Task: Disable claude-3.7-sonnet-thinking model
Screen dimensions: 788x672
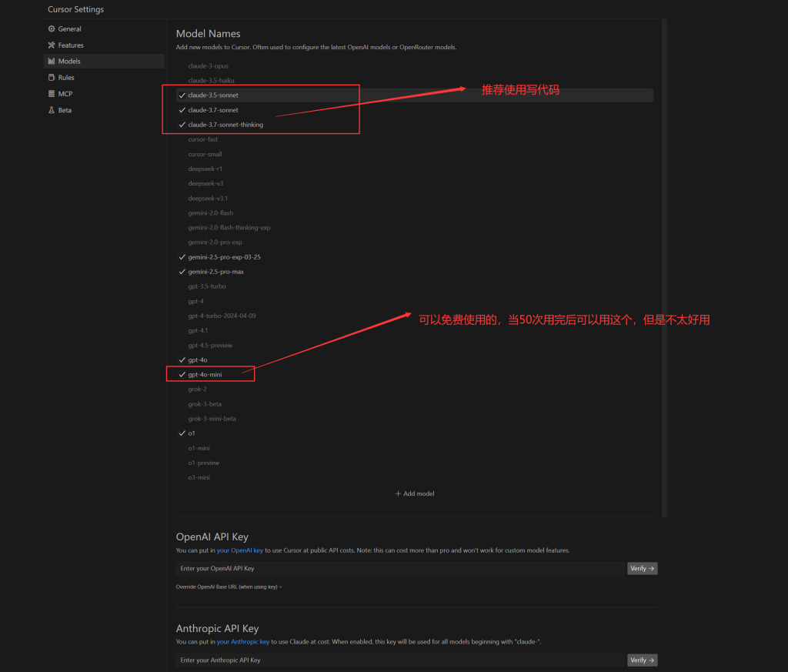Action: 182,125
